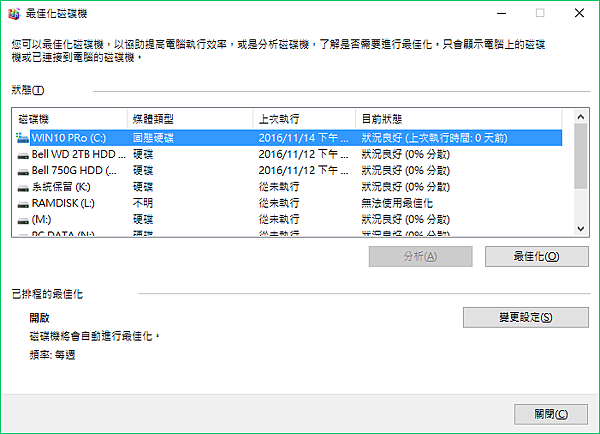Click the Bell 750G HDD drive icon

point(23,171)
